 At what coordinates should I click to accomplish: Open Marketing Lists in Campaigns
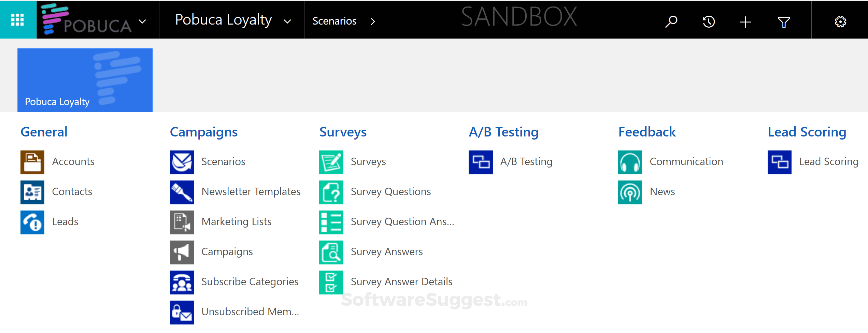236,222
